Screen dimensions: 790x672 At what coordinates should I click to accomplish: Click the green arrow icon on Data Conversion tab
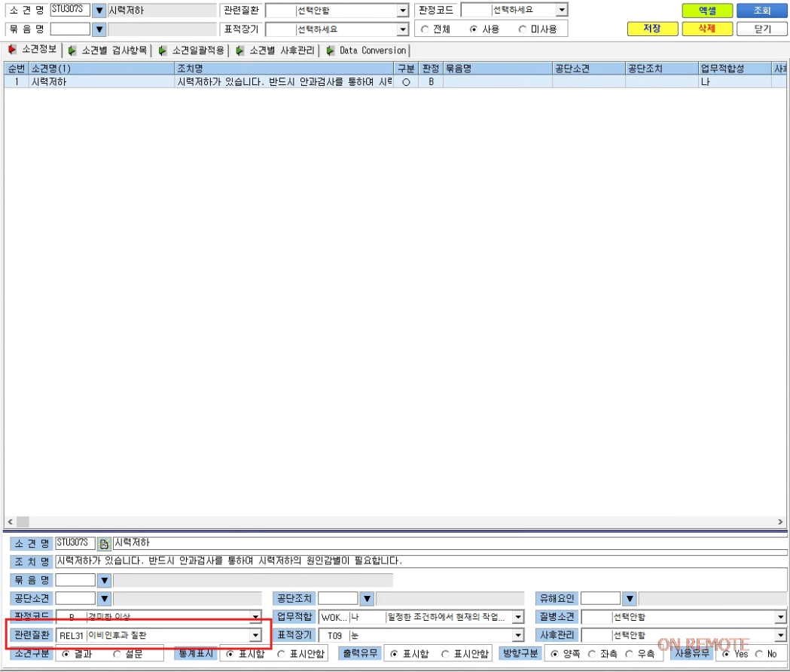coord(330,50)
